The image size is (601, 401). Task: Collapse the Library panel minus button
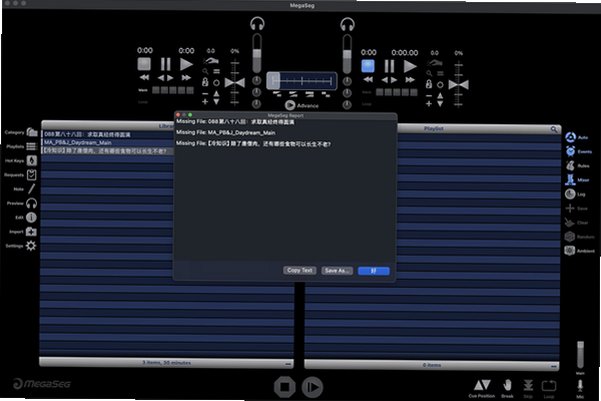[x=288, y=363]
